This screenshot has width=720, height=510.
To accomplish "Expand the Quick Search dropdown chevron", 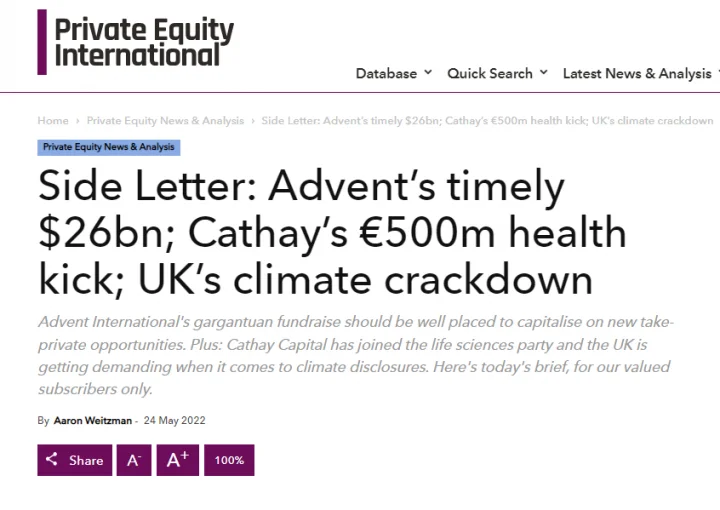I will tap(544, 72).
